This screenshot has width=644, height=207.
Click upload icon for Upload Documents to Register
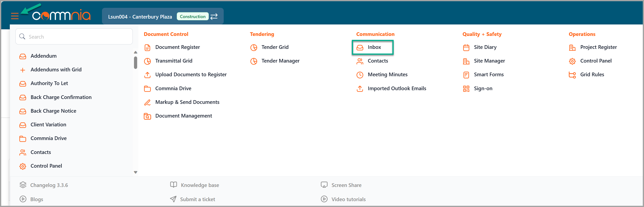(147, 75)
